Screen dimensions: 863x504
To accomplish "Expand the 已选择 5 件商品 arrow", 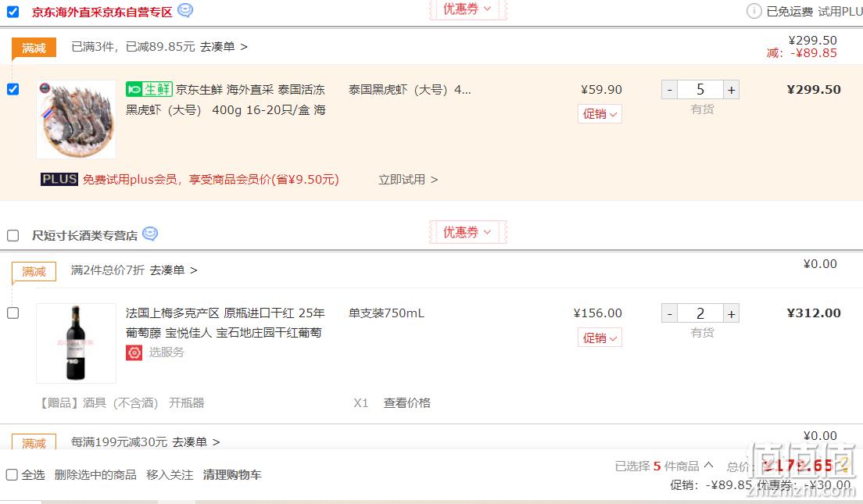I will 709,465.
